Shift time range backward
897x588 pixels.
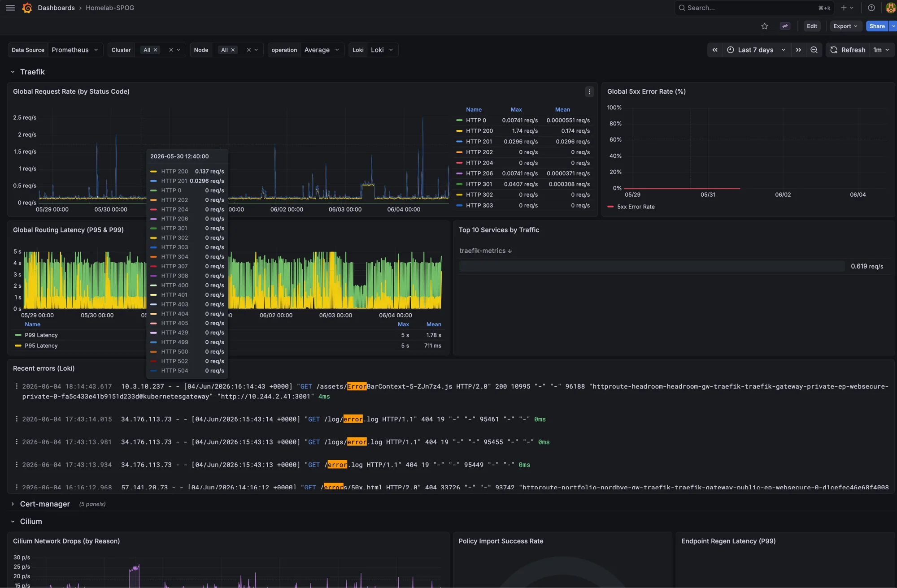(715, 50)
